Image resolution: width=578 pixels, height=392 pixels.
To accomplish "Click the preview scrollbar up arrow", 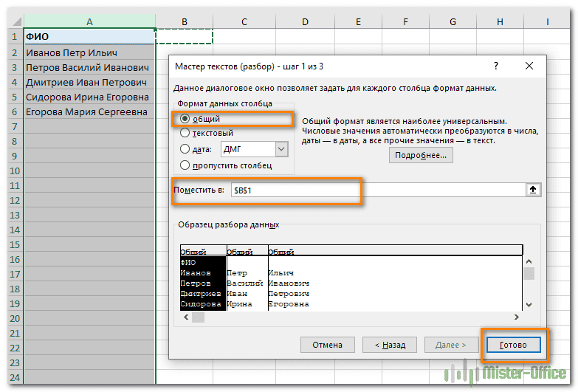I will [x=529, y=261].
